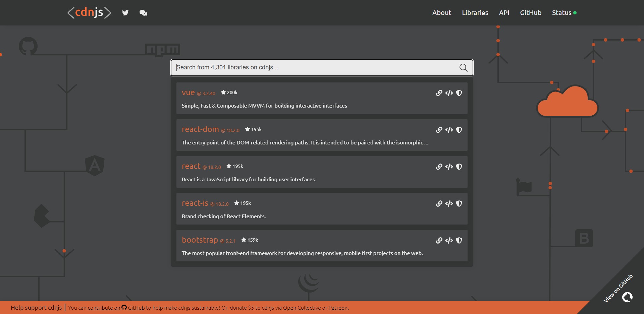Click the magnifying glass search icon
The height and width of the screenshot is (314, 644).
click(x=463, y=68)
